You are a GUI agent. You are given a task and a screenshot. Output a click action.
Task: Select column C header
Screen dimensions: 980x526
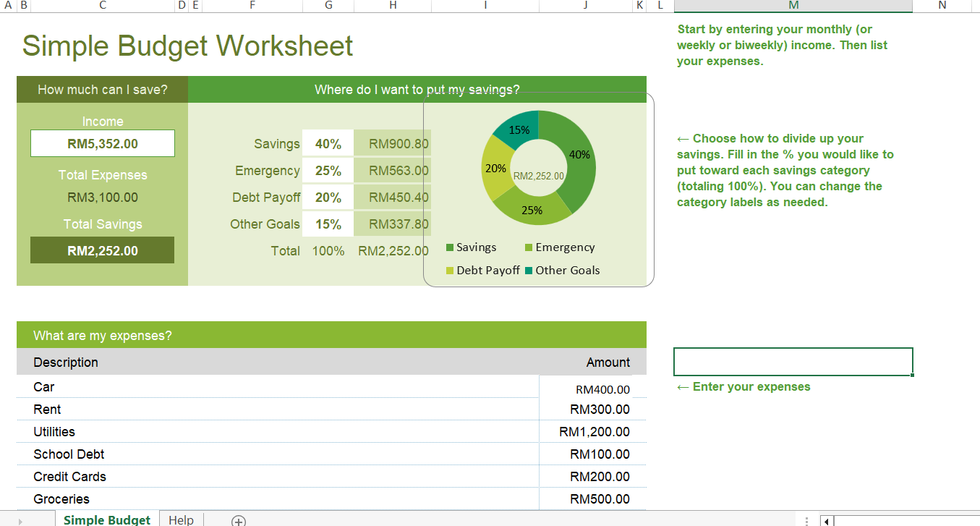point(103,6)
